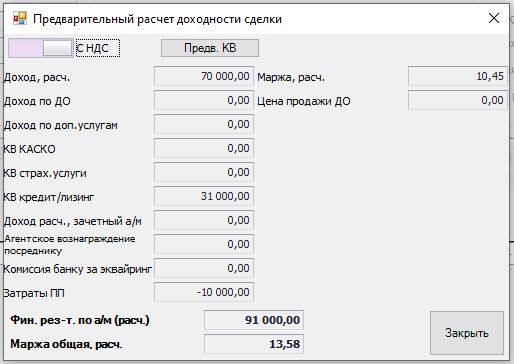514x364 pixels.
Task: Select the Агентское вознаграждение посреднику value field
Action: click(204, 244)
